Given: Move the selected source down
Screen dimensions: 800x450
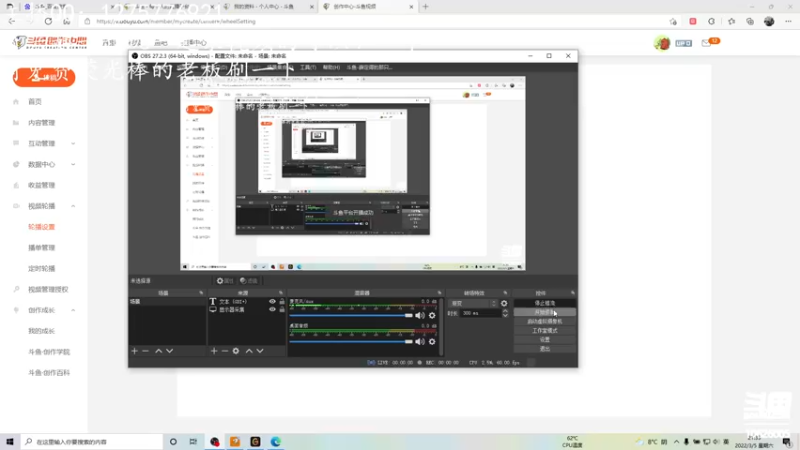Looking at the screenshot, I should 260,351.
